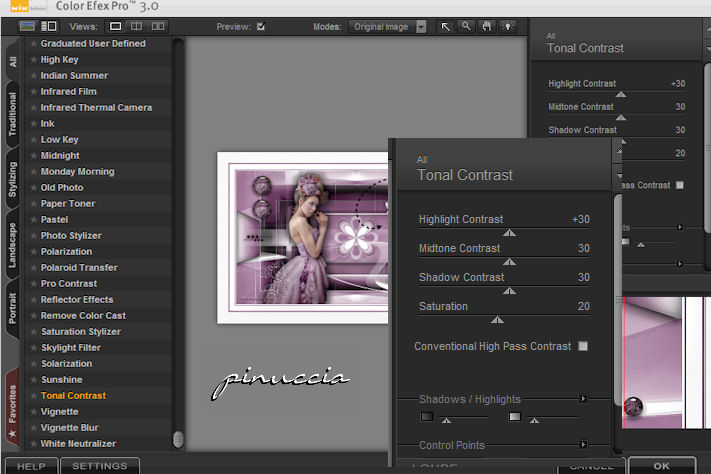Screen dimensions: 711x474
Task: Click the star next to Pro Contrast
Action: click(x=34, y=283)
